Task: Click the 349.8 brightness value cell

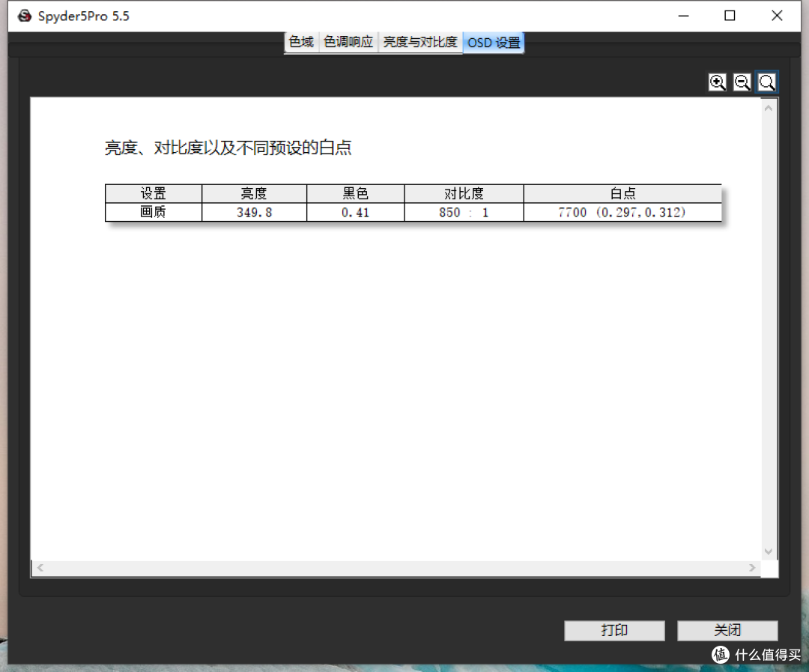Action: (x=255, y=212)
